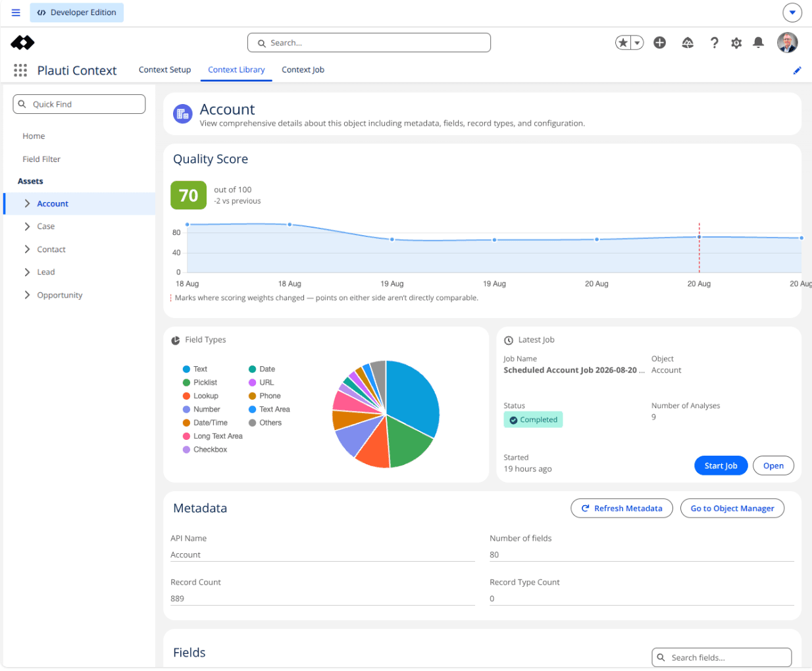Open the Notifications bell

pos(758,43)
